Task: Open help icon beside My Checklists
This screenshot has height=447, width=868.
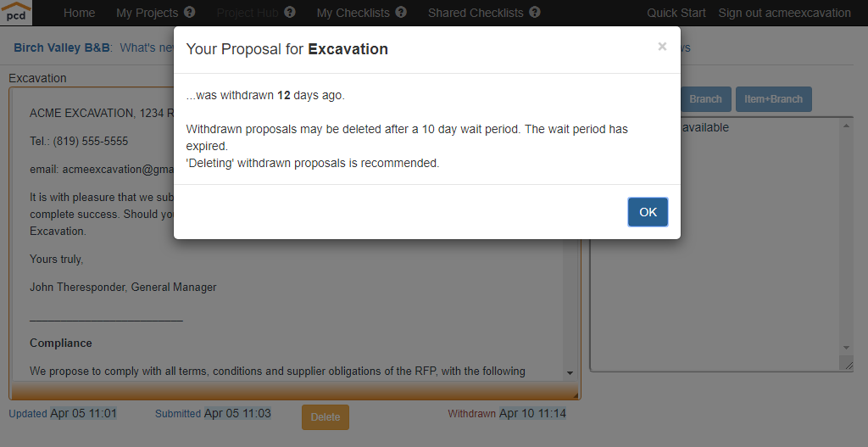Action: point(401,12)
